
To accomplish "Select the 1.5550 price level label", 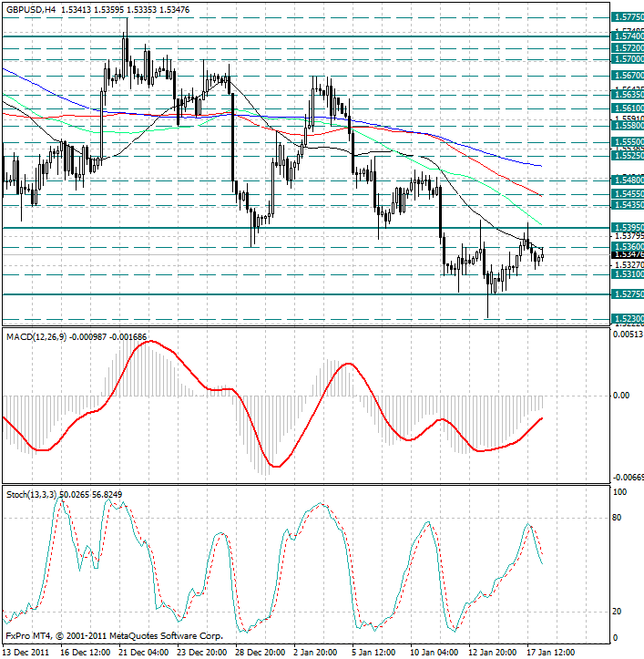I will coord(628,142).
